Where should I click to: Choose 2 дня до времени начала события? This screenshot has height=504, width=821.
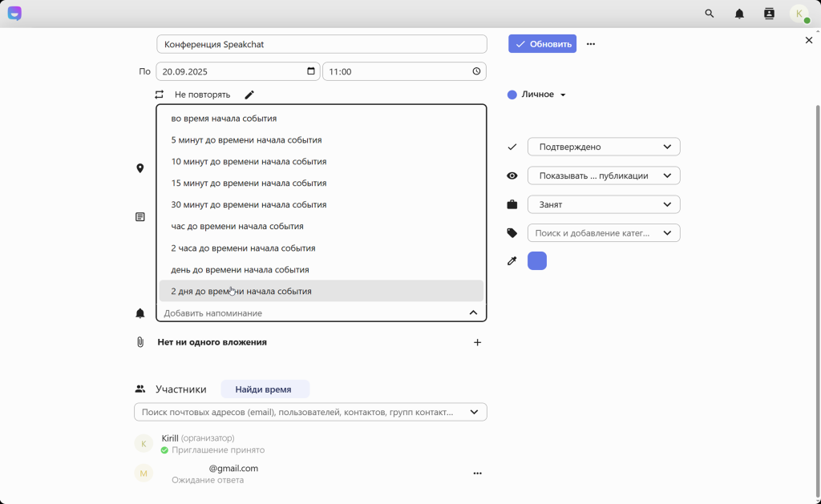click(x=241, y=291)
